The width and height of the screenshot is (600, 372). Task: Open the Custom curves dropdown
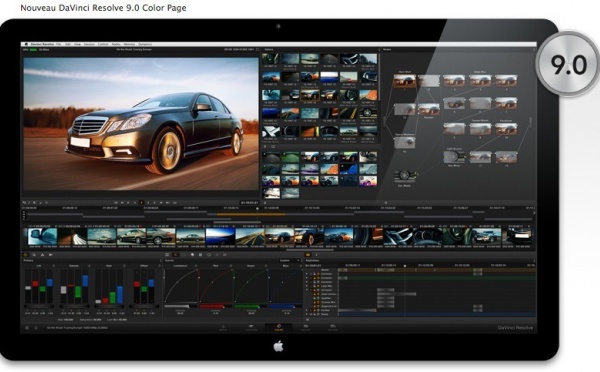pyautogui.click(x=290, y=261)
